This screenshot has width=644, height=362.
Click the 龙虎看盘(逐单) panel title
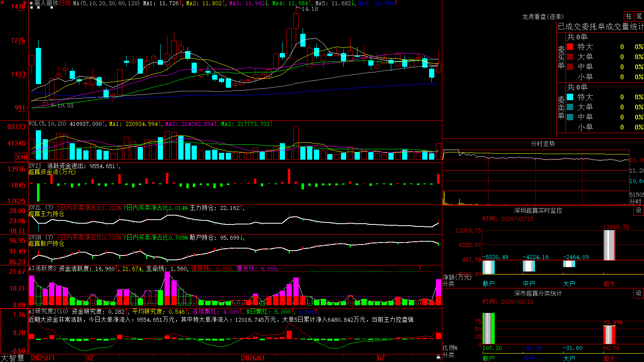click(x=543, y=16)
